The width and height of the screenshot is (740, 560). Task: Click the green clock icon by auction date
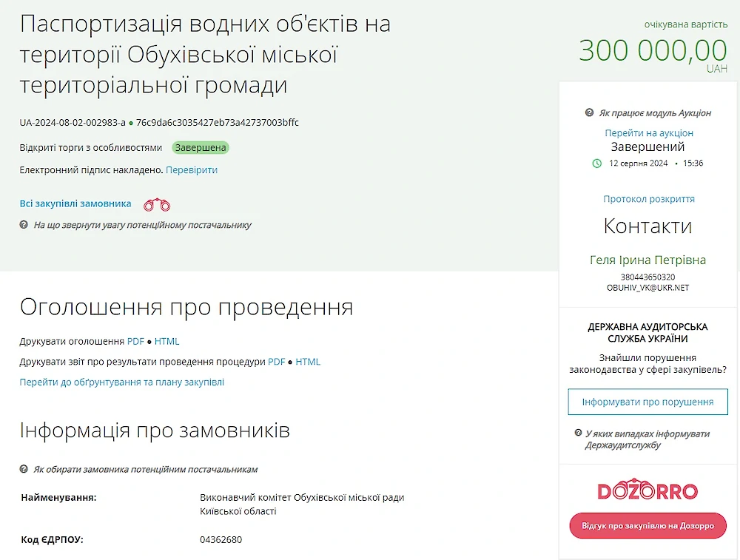click(597, 163)
